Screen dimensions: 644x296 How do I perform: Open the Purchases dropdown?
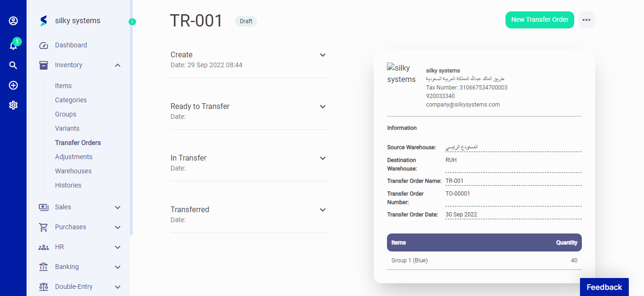tap(117, 227)
